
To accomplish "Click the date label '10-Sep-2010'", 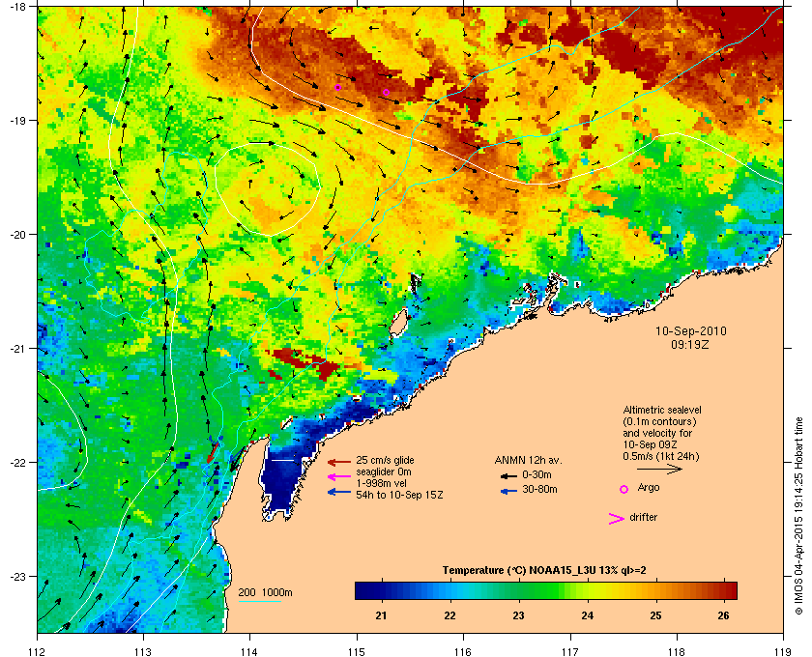I will coord(691,331).
